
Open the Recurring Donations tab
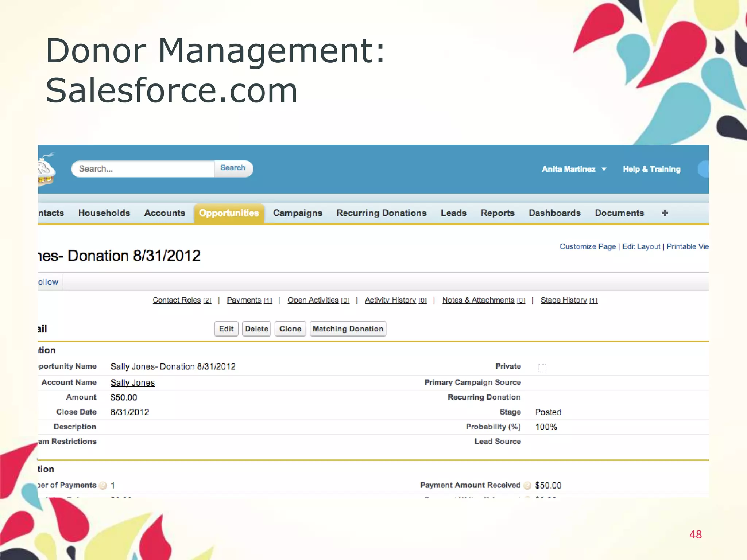pos(382,213)
